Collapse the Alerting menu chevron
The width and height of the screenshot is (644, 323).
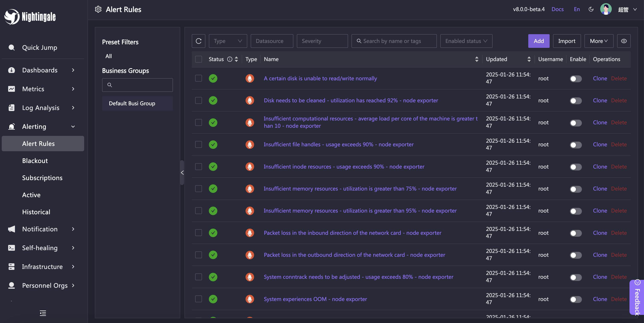coord(73,126)
